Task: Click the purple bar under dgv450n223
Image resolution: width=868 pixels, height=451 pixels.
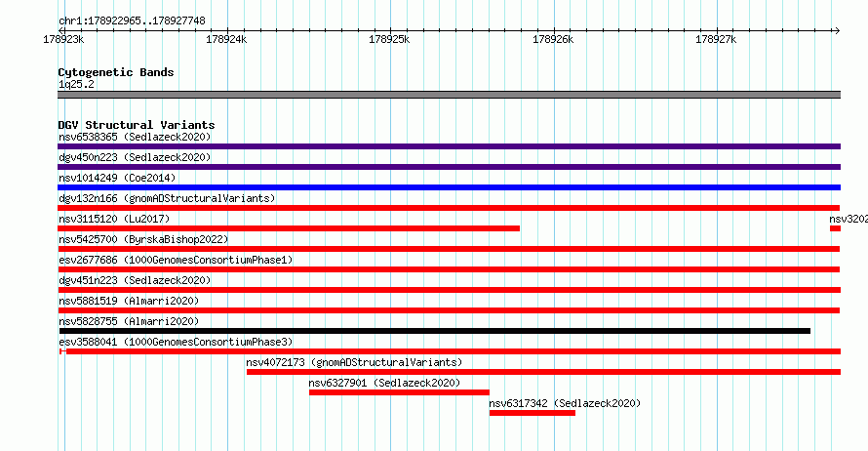Action: click(x=449, y=167)
